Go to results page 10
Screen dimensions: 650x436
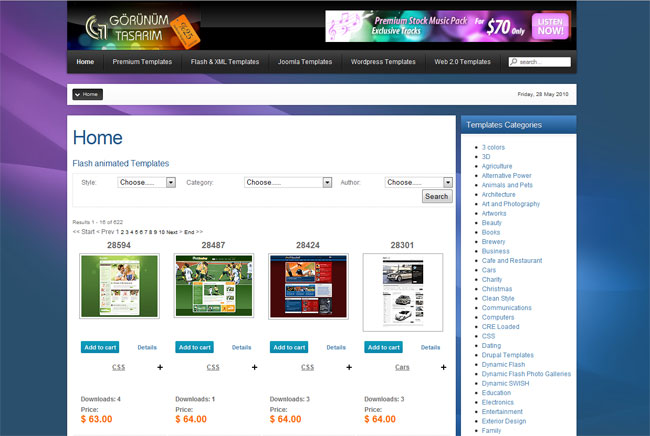[x=162, y=232]
